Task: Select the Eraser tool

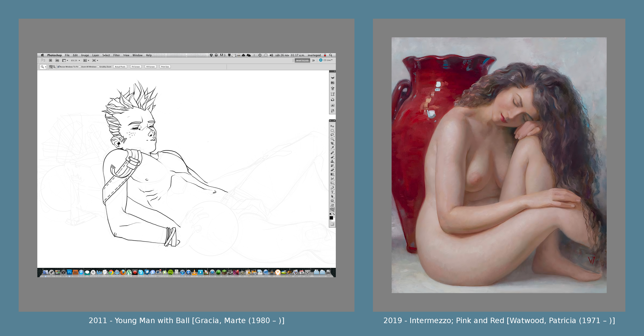Action: [332, 170]
